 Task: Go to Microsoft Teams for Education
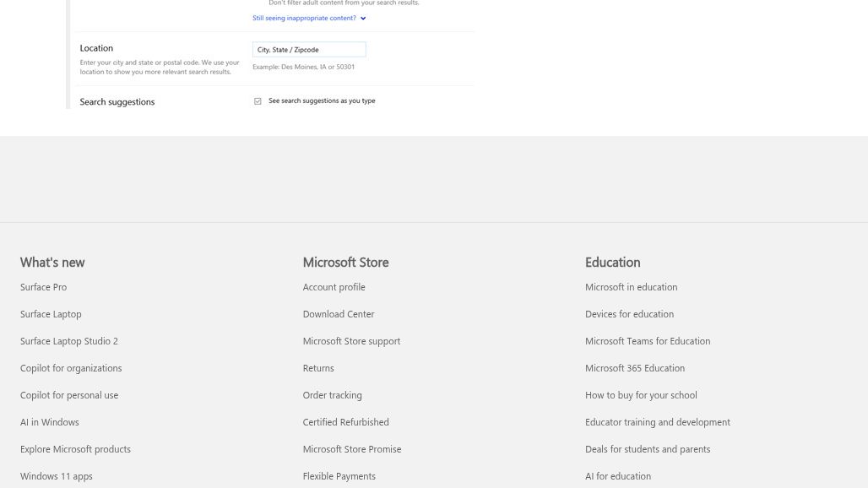(x=648, y=341)
